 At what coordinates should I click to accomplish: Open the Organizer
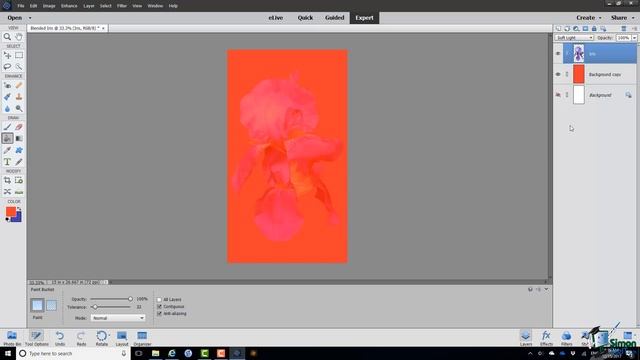click(x=142, y=338)
